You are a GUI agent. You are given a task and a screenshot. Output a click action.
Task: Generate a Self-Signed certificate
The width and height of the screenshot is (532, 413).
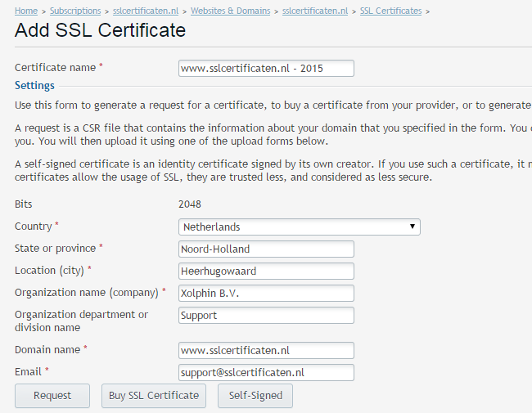255,396
